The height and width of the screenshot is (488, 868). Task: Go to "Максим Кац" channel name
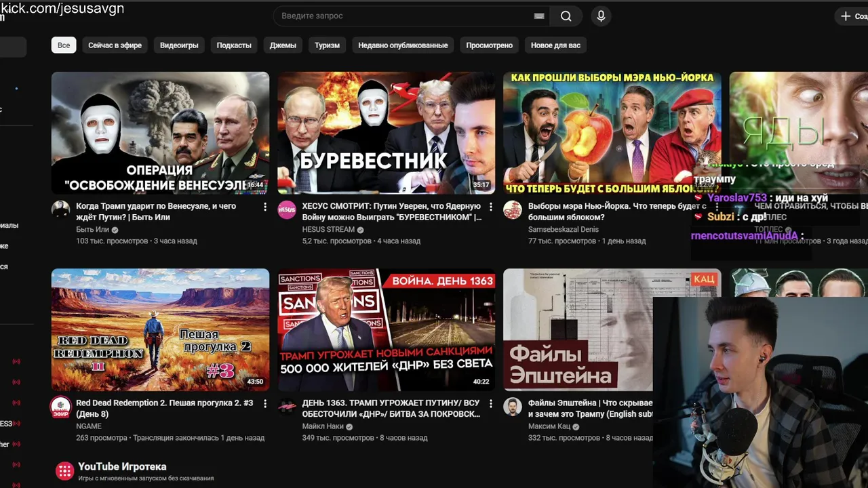click(549, 426)
